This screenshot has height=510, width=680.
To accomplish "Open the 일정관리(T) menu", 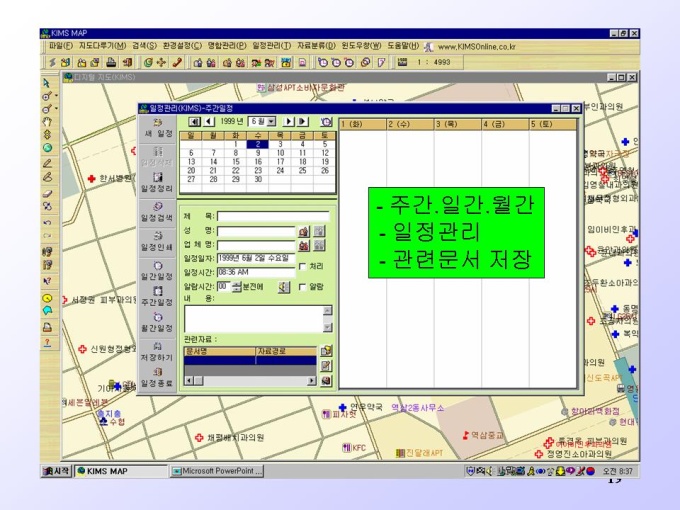I will tap(272, 46).
